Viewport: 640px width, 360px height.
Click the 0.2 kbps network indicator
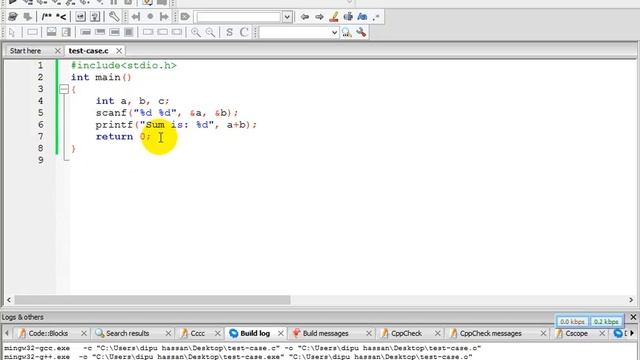coord(606,322)
